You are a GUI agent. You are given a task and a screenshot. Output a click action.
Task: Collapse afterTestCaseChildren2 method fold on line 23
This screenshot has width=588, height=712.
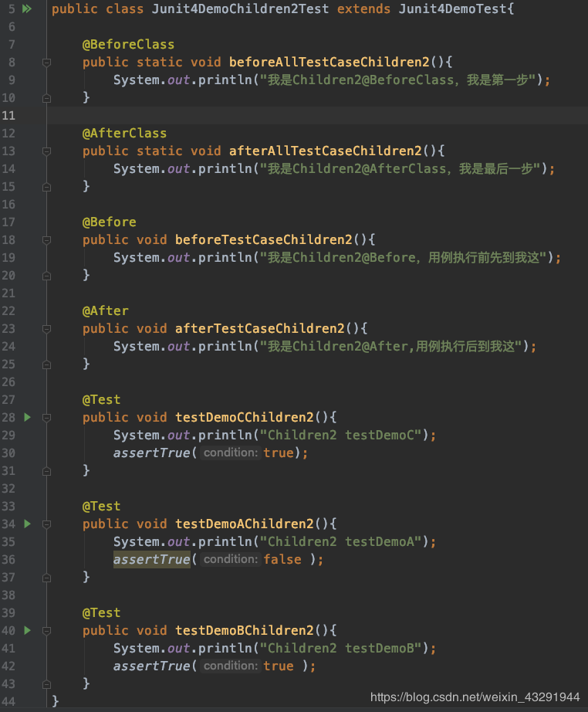pyautogui.click(x=46, y=328)
